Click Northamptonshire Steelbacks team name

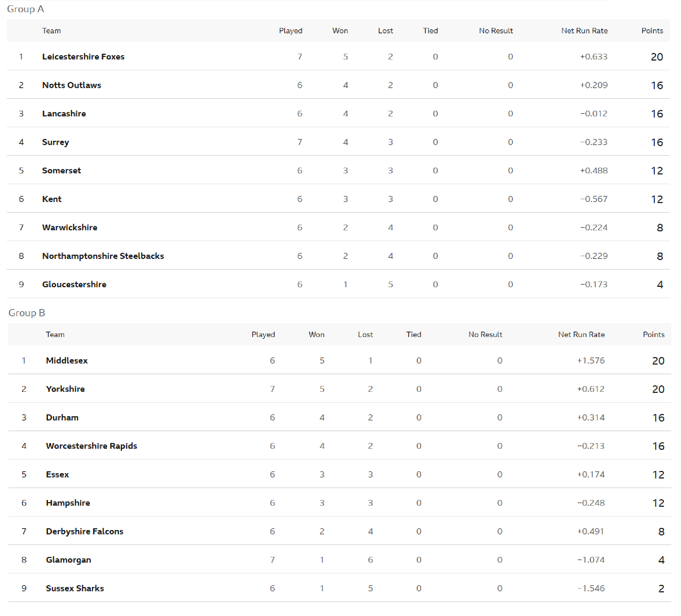pos(103,256)
